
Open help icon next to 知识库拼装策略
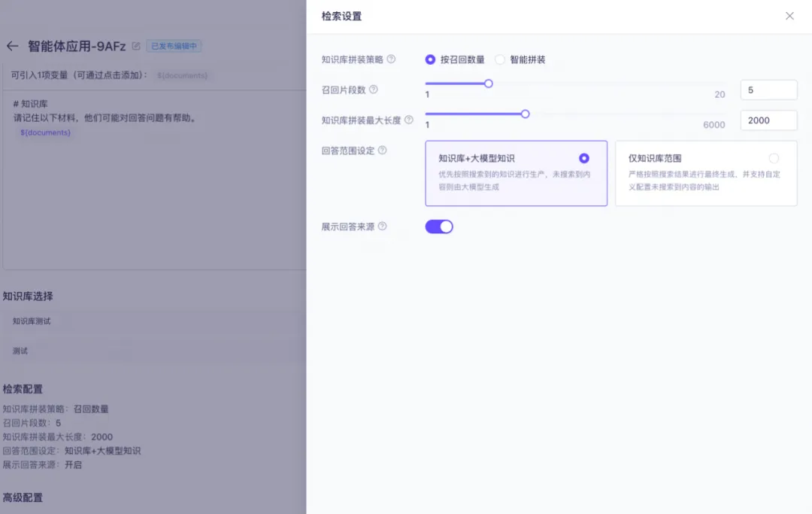(x=392, y=59)
